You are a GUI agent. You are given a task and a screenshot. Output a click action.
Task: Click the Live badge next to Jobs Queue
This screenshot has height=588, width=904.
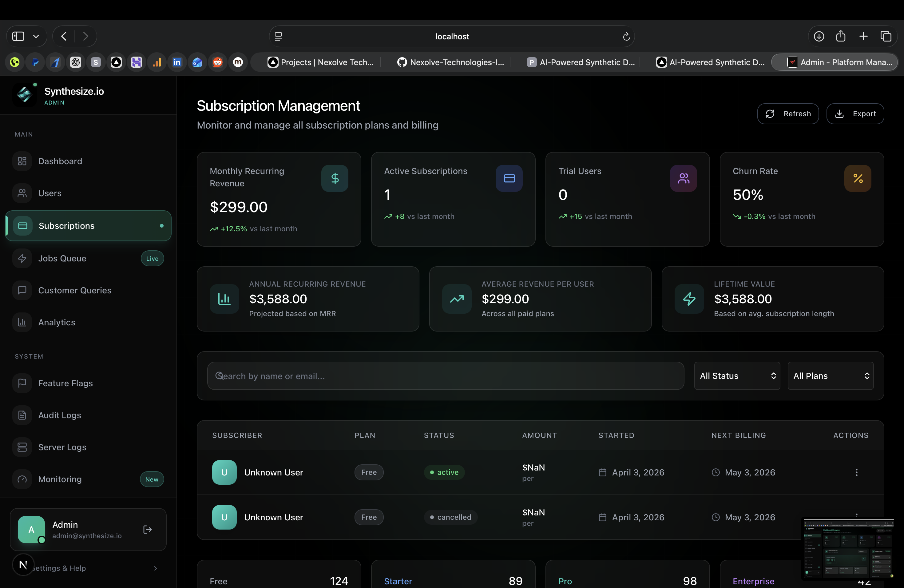(x=152, y=258)
